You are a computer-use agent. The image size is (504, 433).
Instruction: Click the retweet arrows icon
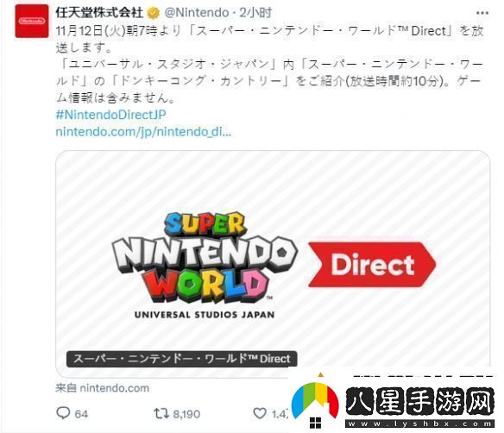point(161,413)
